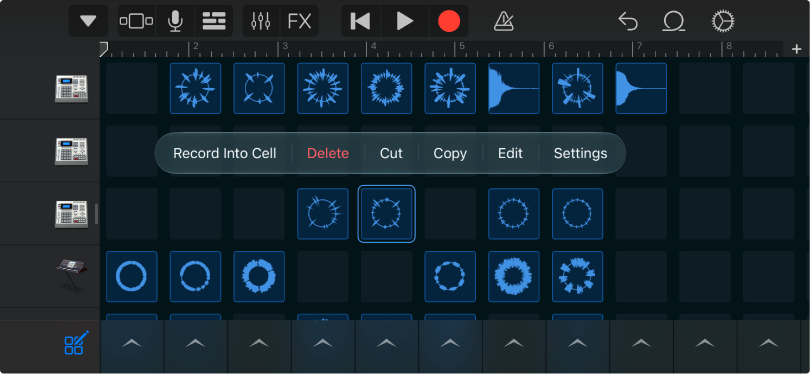Tap the top-row loop cell in column 6
The height and width of the screenshot is (376, 812).
[450, 89]
